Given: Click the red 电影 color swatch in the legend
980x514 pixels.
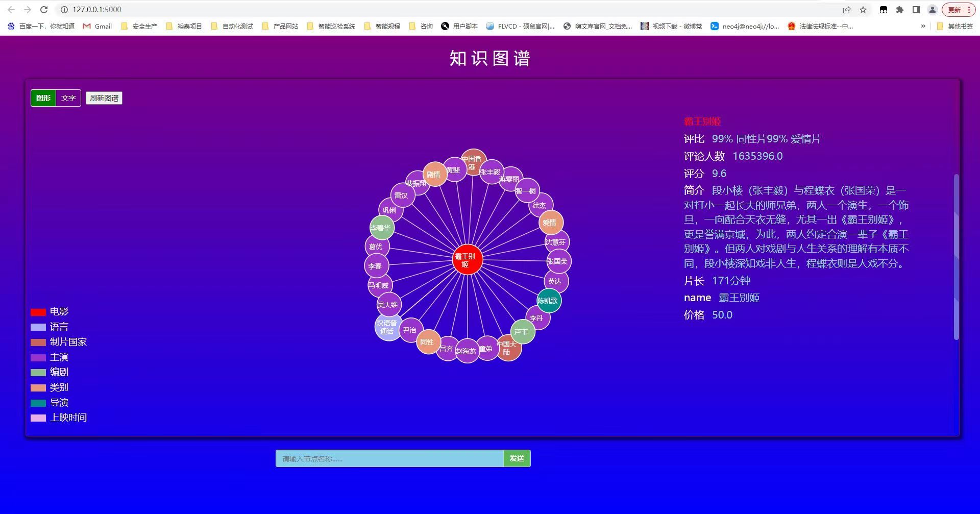Looking at the screenshot, I should (38, 311).
